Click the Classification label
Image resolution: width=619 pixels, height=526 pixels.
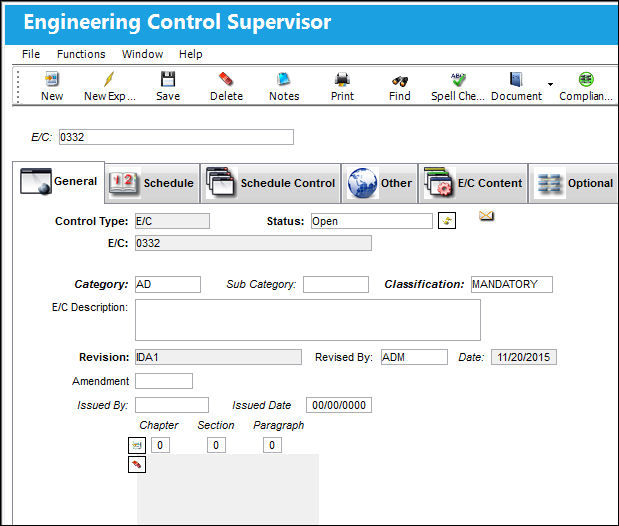pyautogui.click(x=424, y=284)
